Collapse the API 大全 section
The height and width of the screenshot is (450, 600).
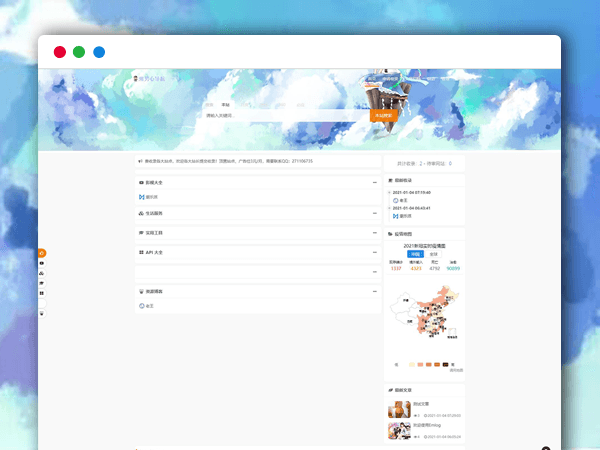pos(375,252)
